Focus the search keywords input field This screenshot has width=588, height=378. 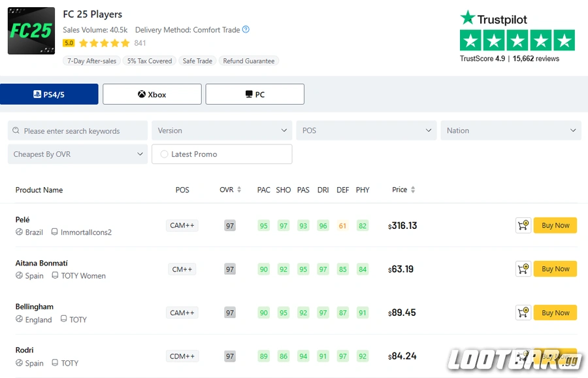click(x=78, y=131)
